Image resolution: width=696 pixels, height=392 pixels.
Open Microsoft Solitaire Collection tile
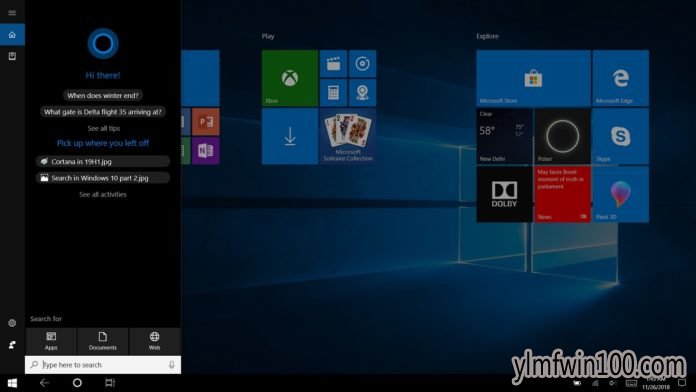coord(348,136)
